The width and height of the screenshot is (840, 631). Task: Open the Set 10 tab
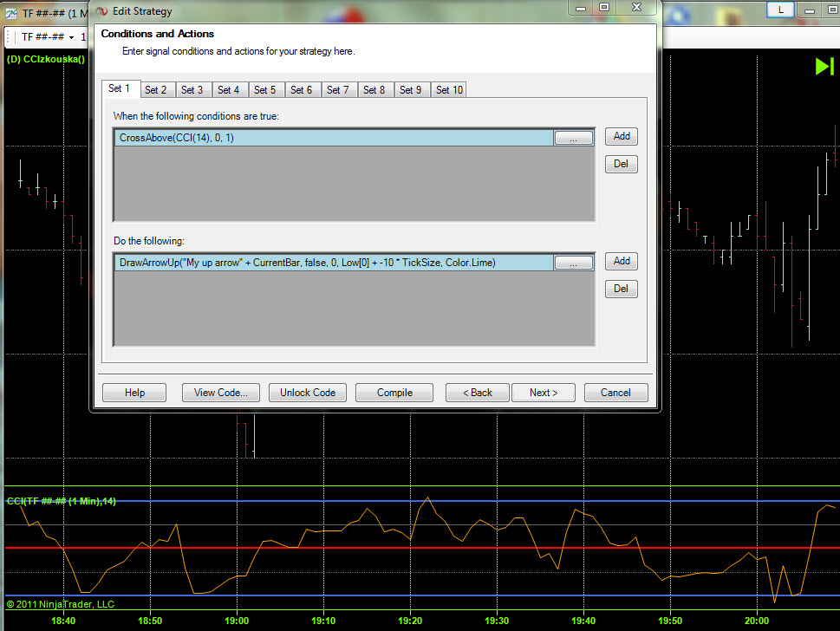coord(449,89)
